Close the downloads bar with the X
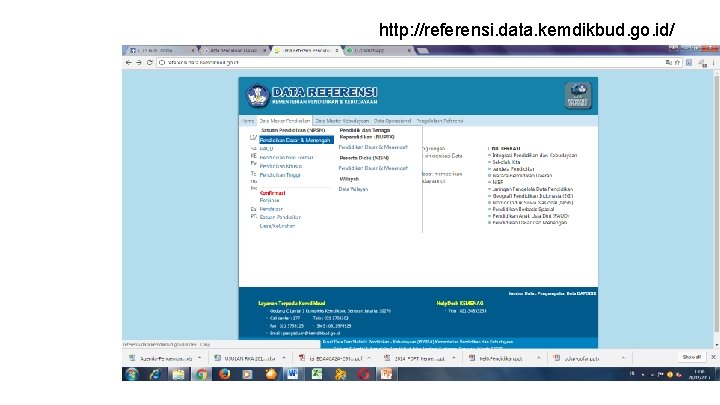720x405 pixels. 713,357
